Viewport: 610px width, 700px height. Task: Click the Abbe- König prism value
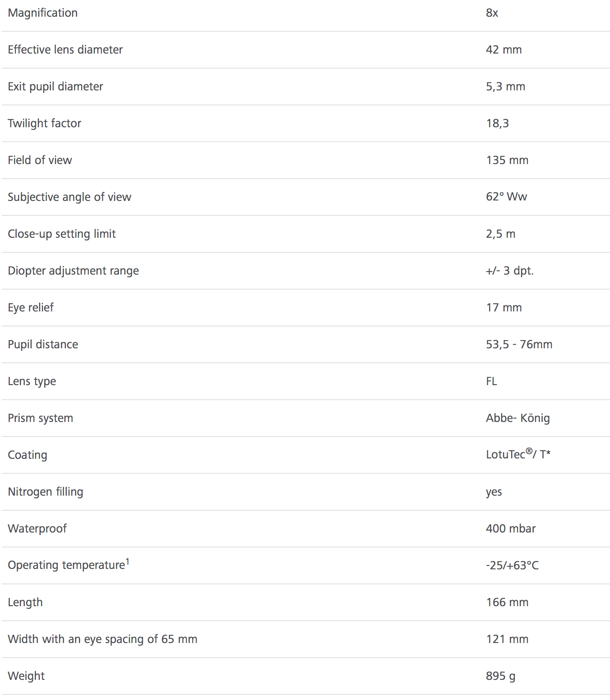point(518,418)
